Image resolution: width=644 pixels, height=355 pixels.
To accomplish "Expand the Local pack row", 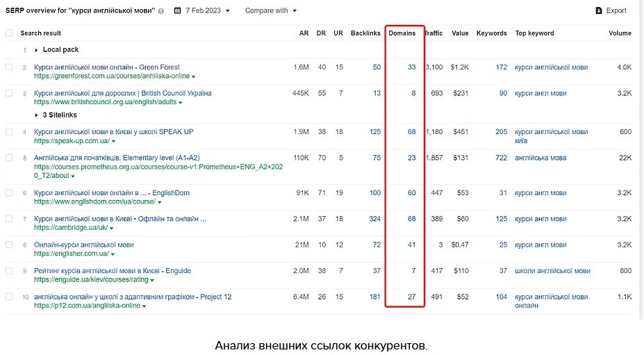I will (36, 50).
